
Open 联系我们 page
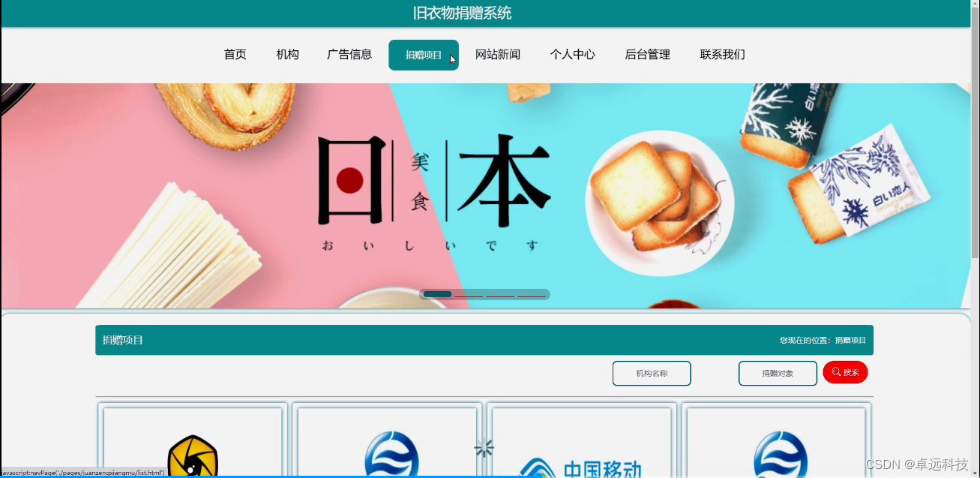click(722, 55)
